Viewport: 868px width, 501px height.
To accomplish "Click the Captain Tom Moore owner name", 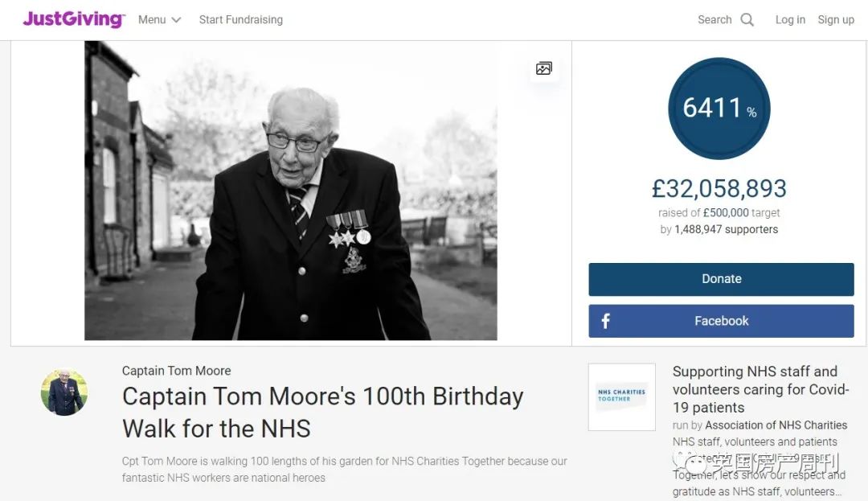I will pos(176,371).
